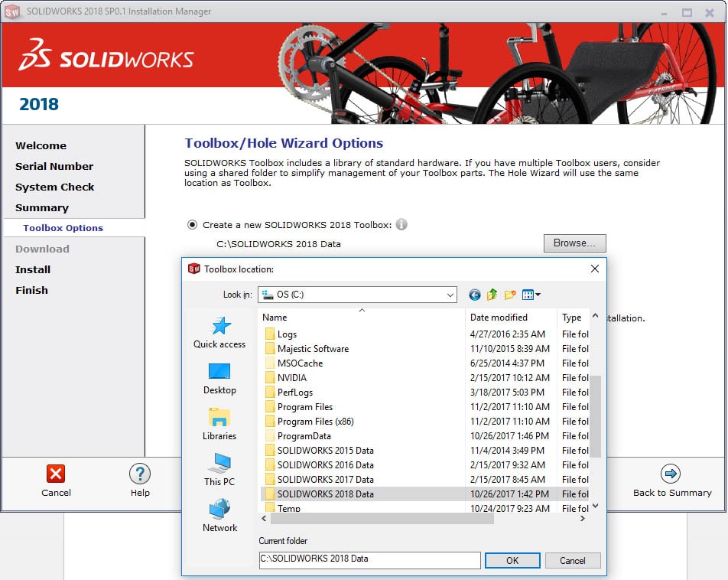Close the Toolbox location dialog

pos(595,269)
